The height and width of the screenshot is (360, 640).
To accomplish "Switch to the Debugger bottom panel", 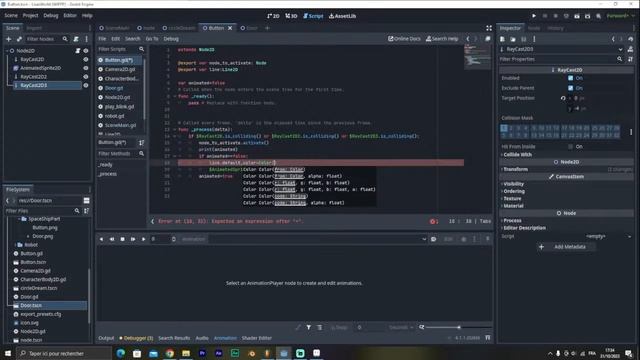I will click(x=136, y=338).
